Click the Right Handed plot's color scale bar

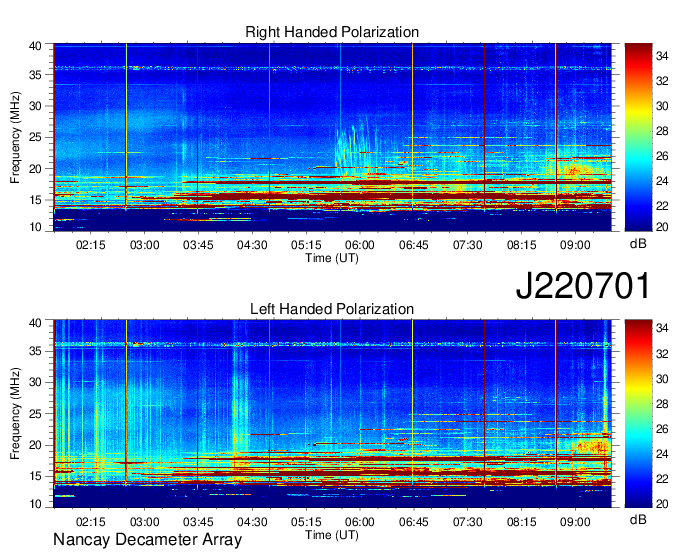pyautogui.click(x=638, y=137)
